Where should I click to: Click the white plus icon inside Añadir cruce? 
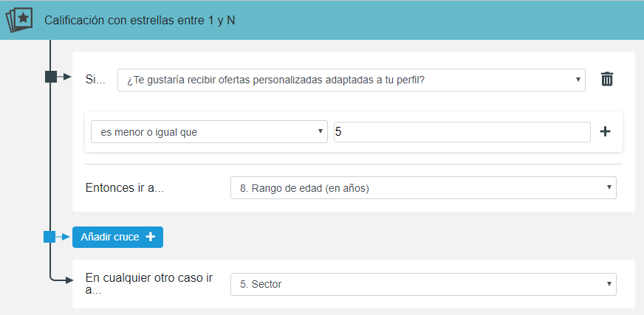pyautogui.click(x=151, y=237)
